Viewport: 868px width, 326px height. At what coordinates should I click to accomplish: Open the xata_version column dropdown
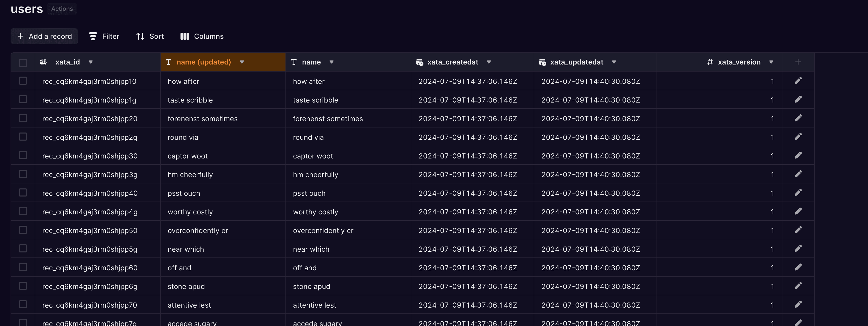coord(772,62)
